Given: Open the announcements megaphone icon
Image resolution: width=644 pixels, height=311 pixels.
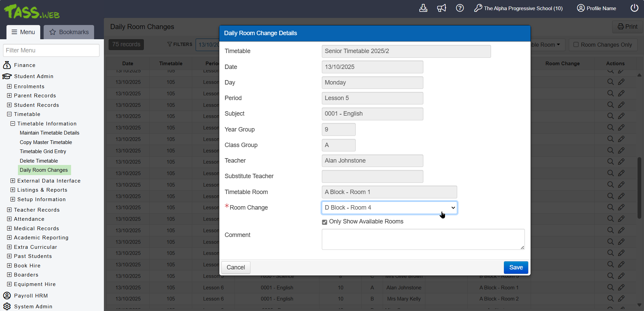Looking at the screenshot, I should (x=441, y=8).
